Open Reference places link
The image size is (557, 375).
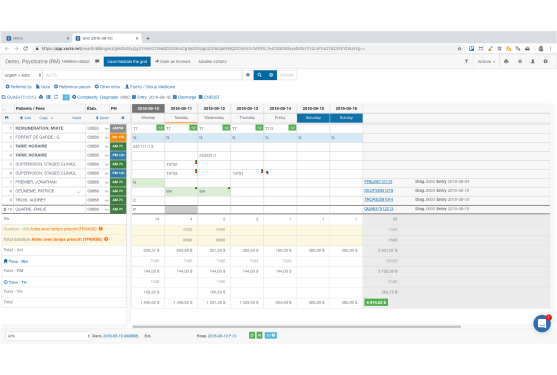(72, 87)
